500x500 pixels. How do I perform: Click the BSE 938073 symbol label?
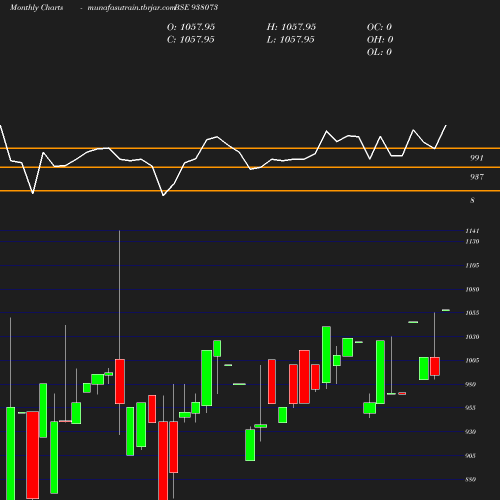click(196, 7)
